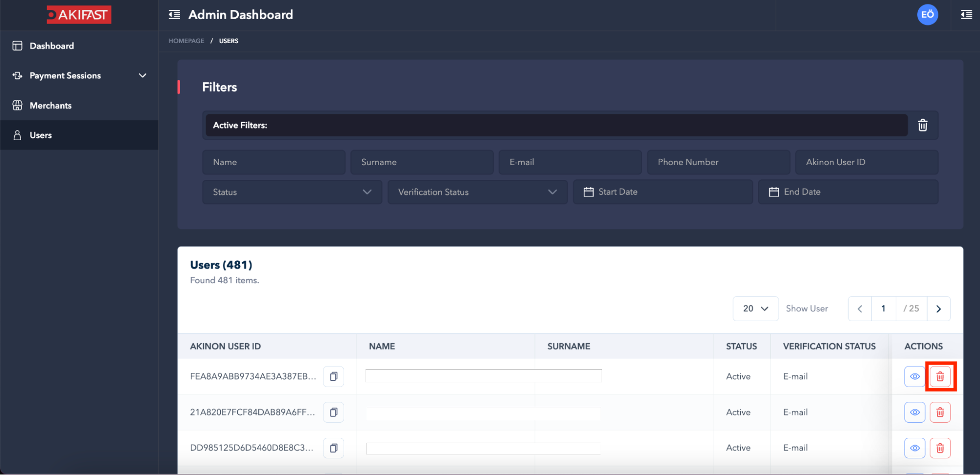This screenshot has width=980, height=475.
Task: Delete the second user row
Action: coord(940,412)
